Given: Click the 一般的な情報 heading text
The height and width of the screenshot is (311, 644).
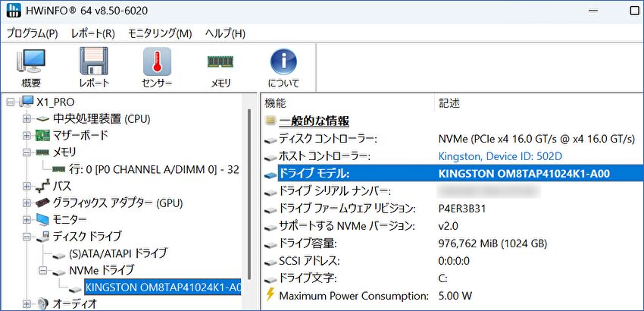Looking at the screenshot, I should [314, 121].
